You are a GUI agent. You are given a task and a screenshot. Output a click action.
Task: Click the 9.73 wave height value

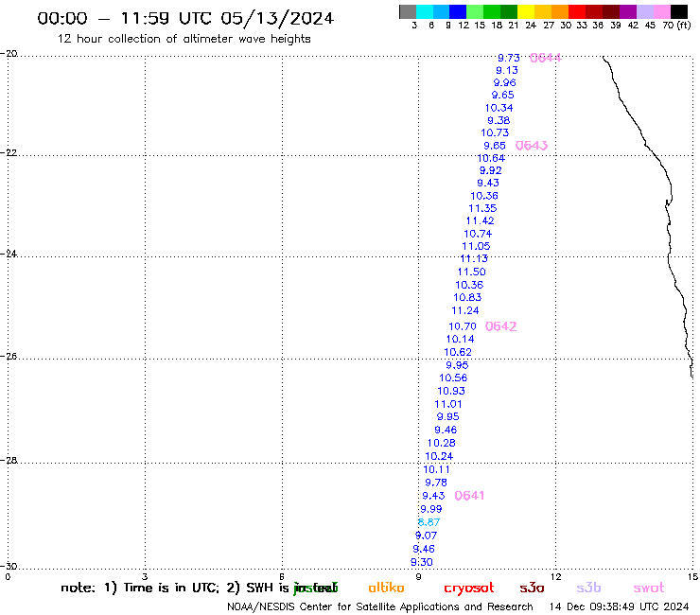click(509, 58)
